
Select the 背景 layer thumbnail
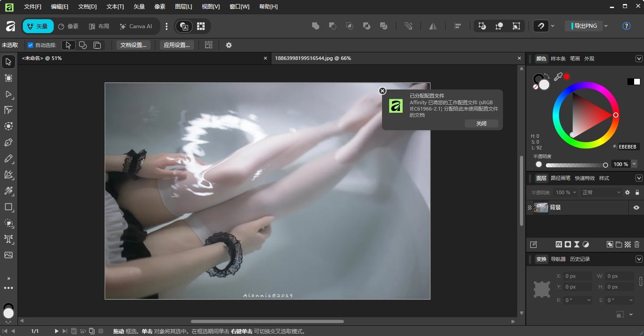pyautogui.click(x=541, y=208)
